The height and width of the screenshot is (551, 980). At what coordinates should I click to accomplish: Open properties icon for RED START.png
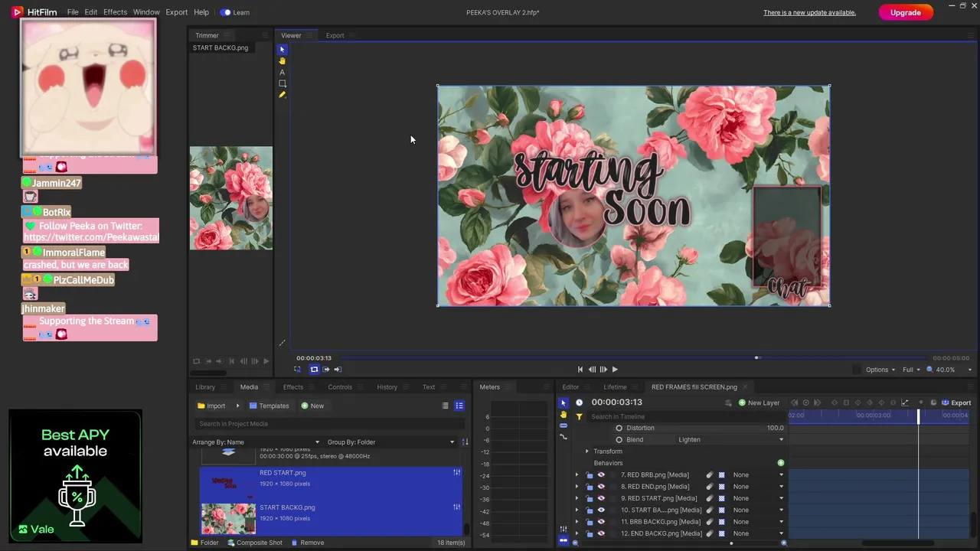457,472
